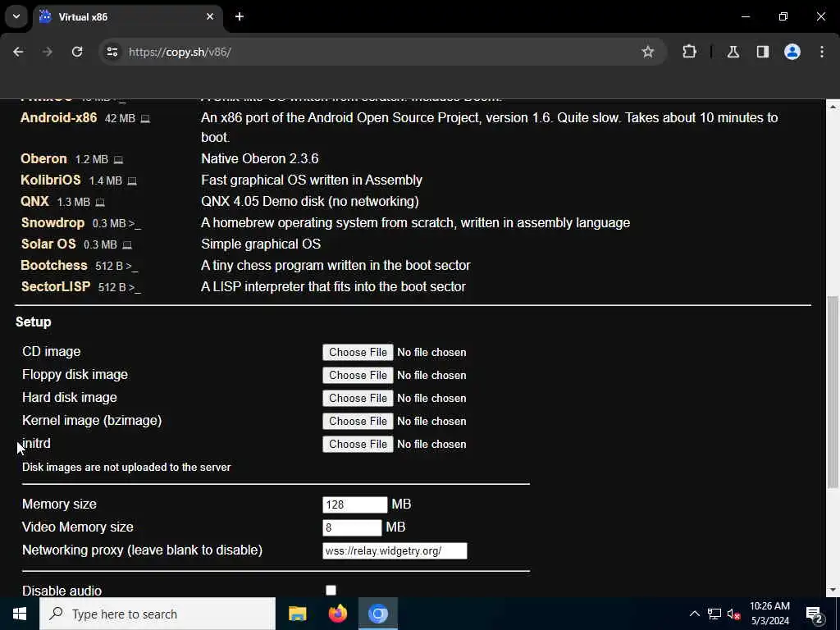
Task: Open the Windows Start menu
Action: pos(20,614)
